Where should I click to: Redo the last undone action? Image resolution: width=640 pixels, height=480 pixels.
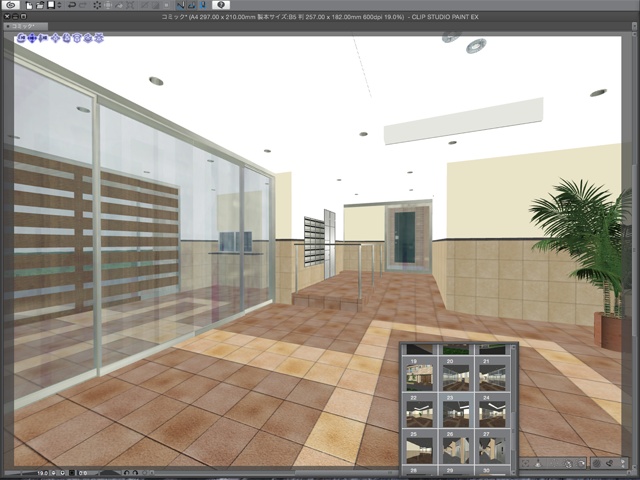coord(83,5)
